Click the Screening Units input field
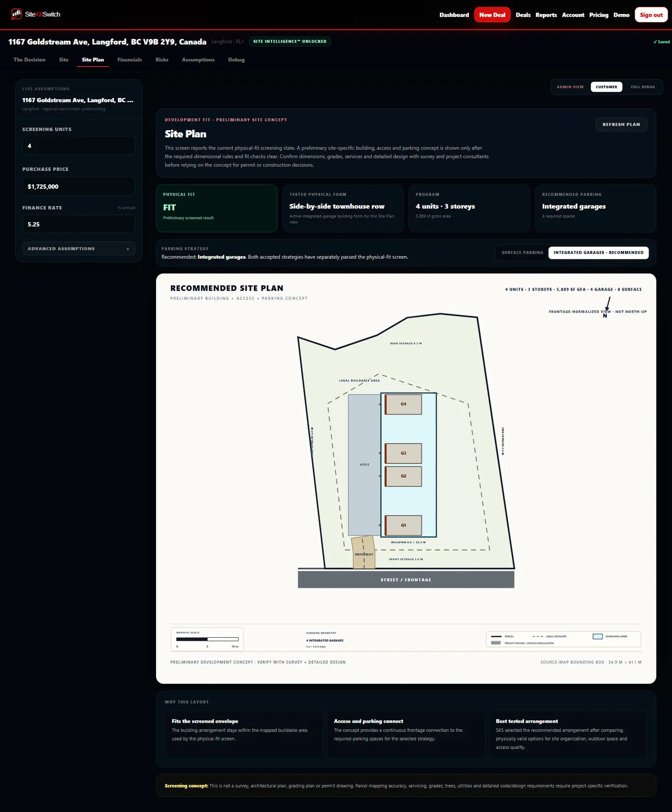The image size is (672, 812). click(x=79, y=145)
